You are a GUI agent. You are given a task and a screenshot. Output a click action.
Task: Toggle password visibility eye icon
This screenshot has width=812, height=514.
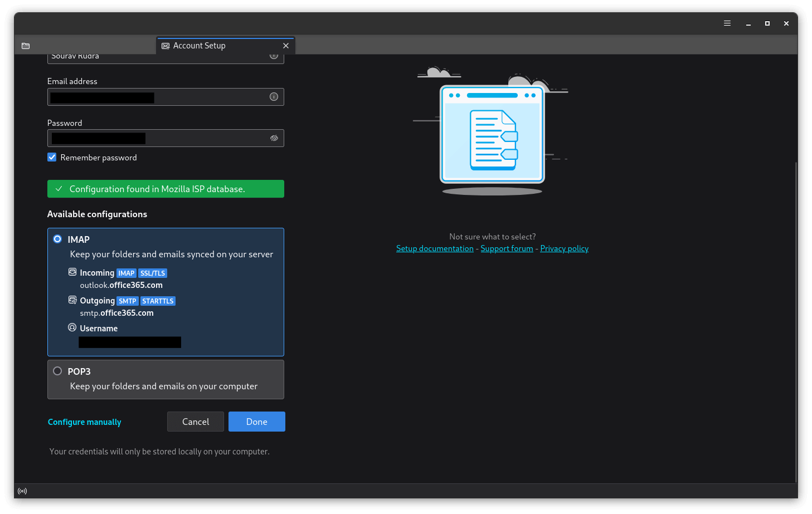[x=274, y=138]
